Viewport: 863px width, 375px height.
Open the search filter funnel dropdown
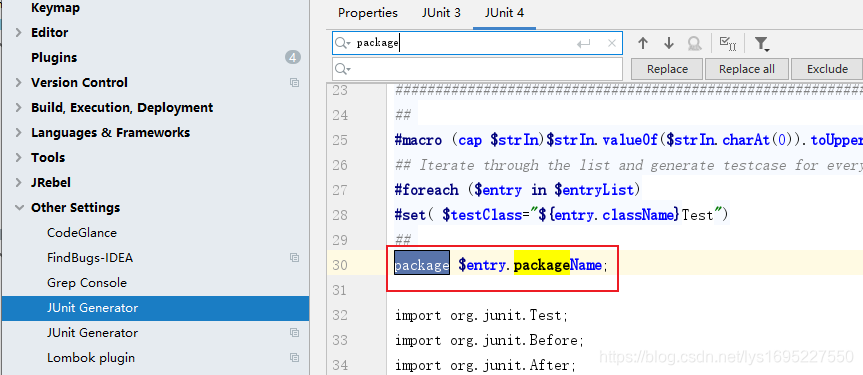coord(762,44)
